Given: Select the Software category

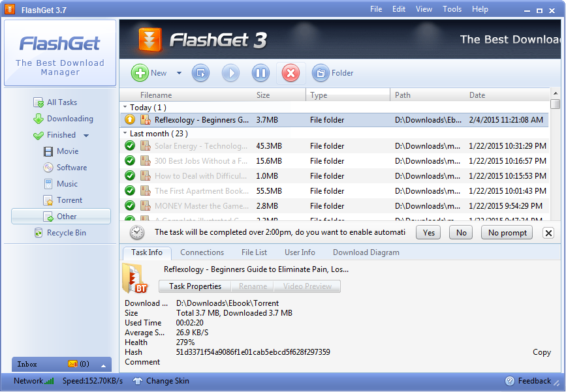Looking at the screenshot, I should click(65, 168).
